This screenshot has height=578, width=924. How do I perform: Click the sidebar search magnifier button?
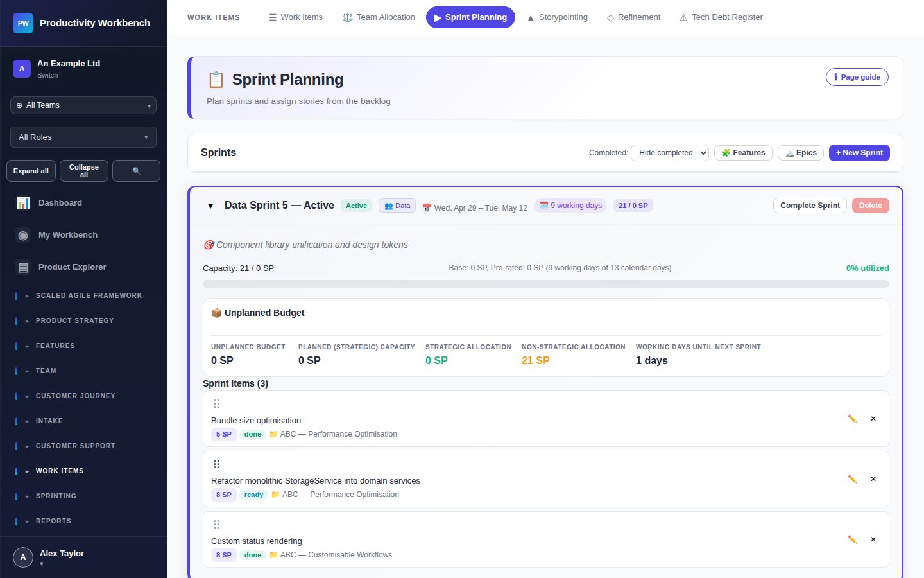point(136,171)
